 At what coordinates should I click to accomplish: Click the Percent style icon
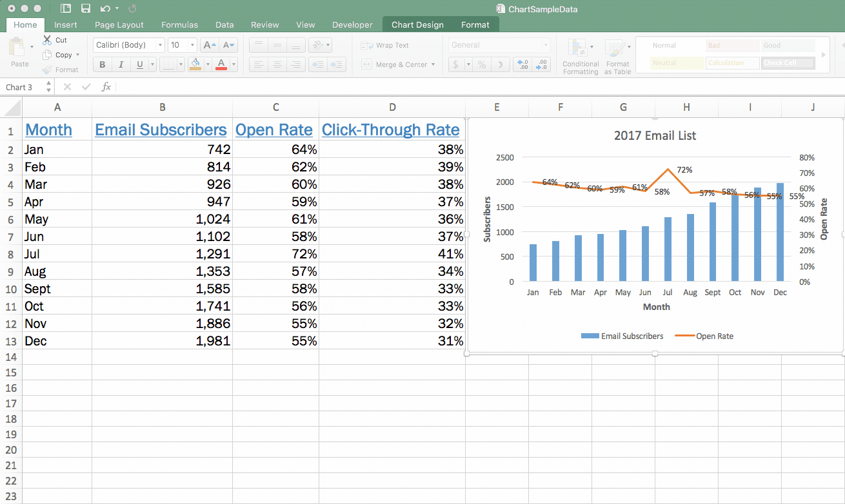(x=481, y=64)
